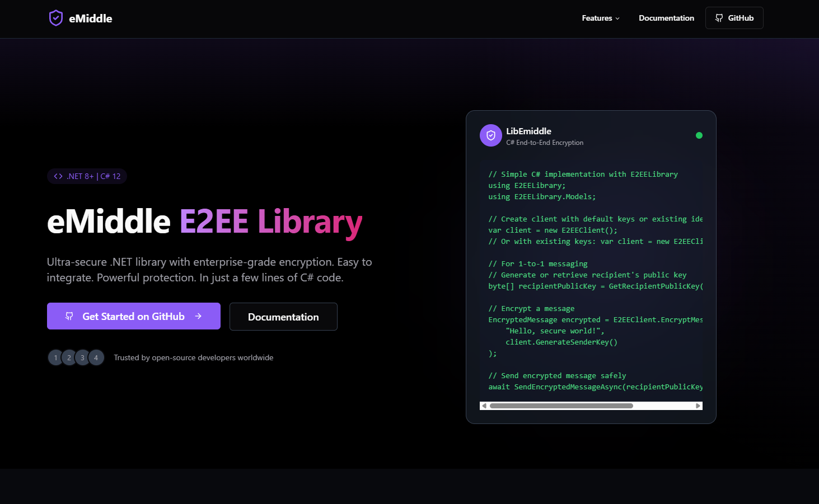Click the eMiddle shield logo icon
Screen dimensions: 819x504
click(x=56, y=18)
